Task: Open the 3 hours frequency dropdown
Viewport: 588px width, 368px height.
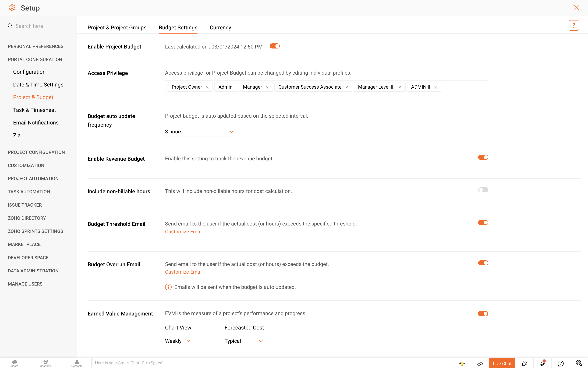Action: click(x=199, y=132)
